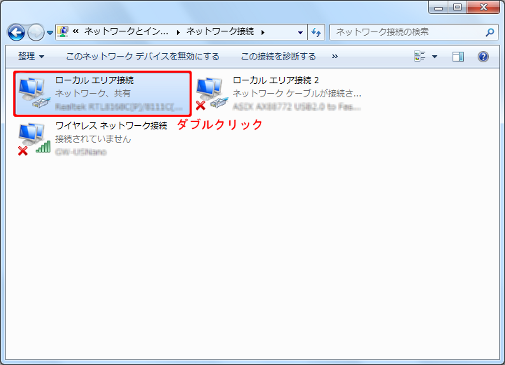Click the refresh button beside address bar
Screen dimensions: 505x365
click(316, 32)
